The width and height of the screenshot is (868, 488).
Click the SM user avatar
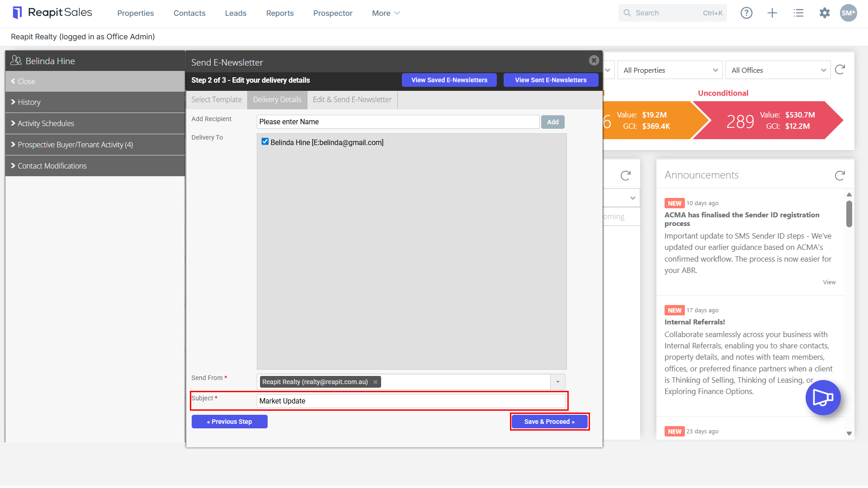[x=848, y=13]
